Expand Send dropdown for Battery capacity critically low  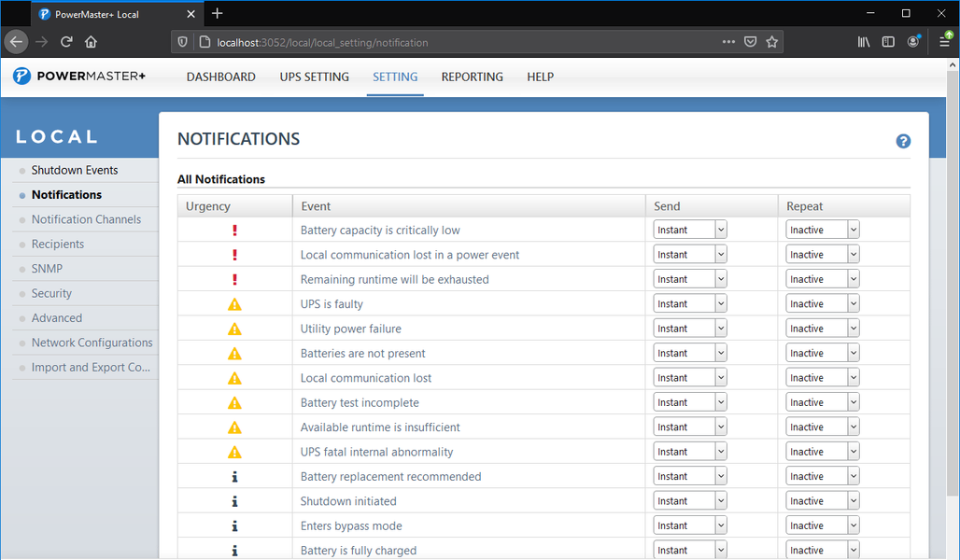click(x=690, y=231)
